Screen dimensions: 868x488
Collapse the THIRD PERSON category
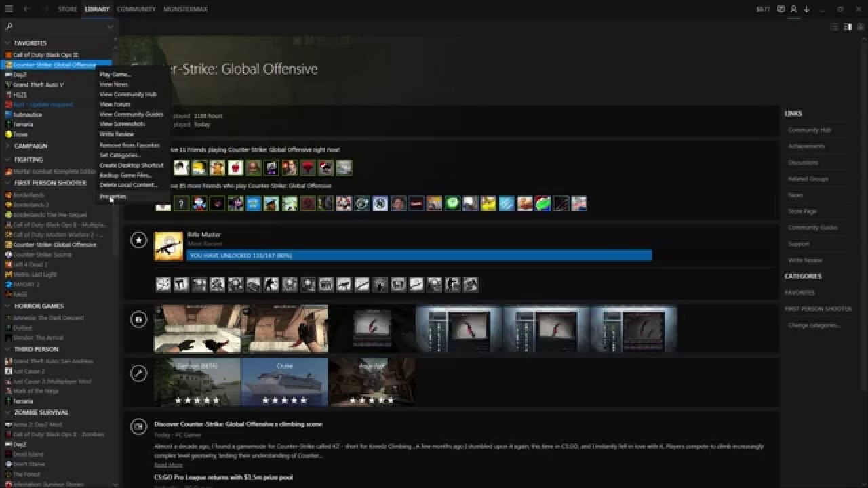point(7,349)
